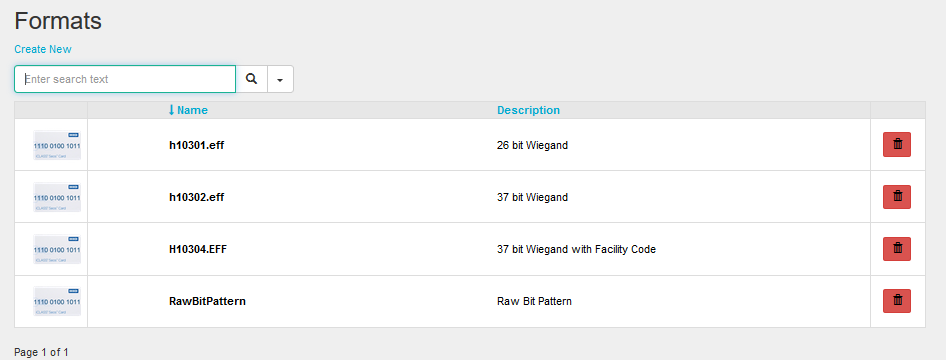This screenshot has width=946, height=360.
Task: Delete the RawBitPattern format via trash icon
Action: click(x=897, y=301)
